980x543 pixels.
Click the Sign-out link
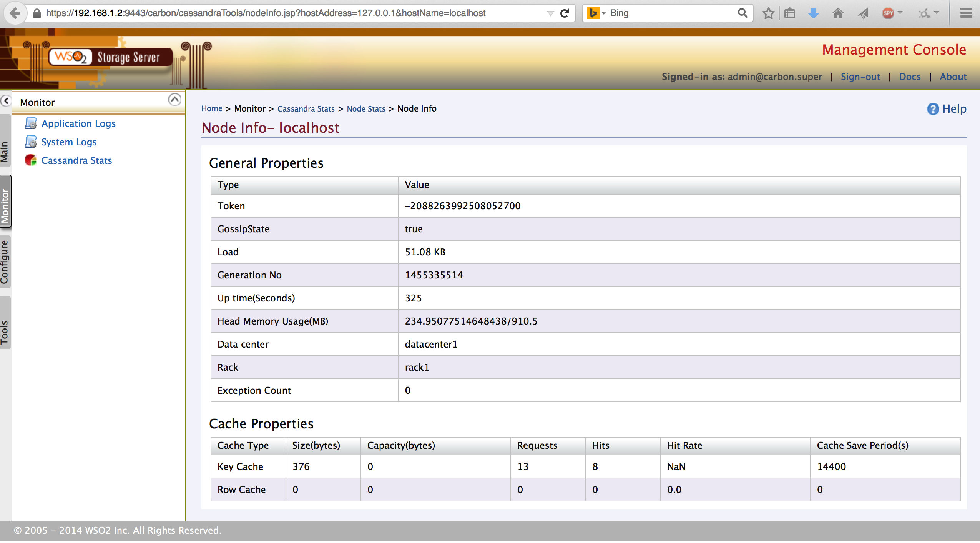[860, 77]
